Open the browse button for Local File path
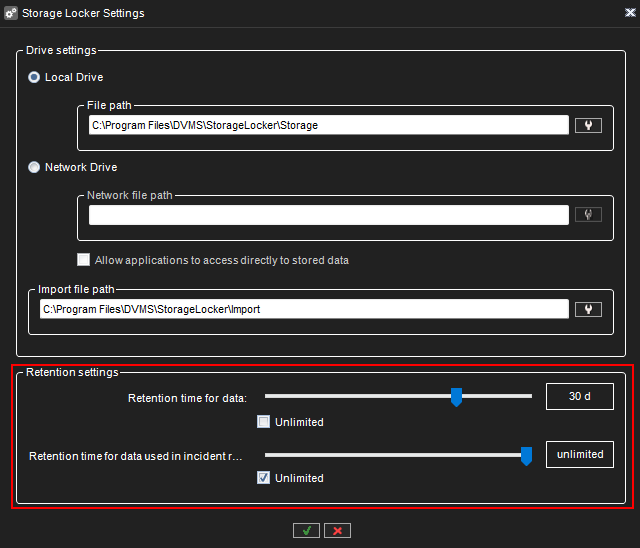Viewport: 640px width, 548px height. tap(588, 125)
